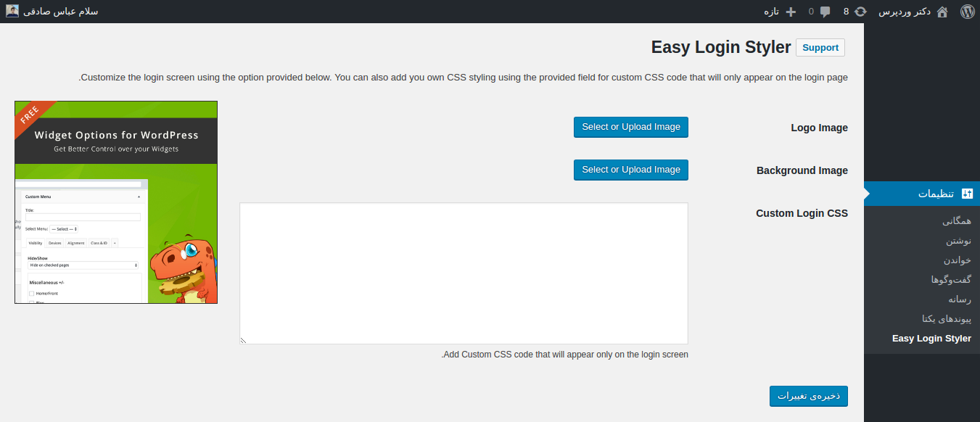Click the Logo Image label
Image resolution: width=980 pixels, height=422 pixels.
(x=819, y=128)
